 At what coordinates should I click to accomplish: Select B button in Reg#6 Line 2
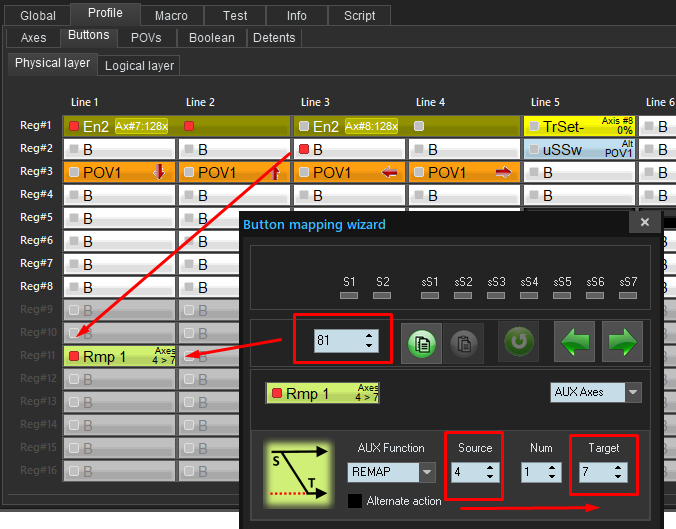click(x=209, y=241)
